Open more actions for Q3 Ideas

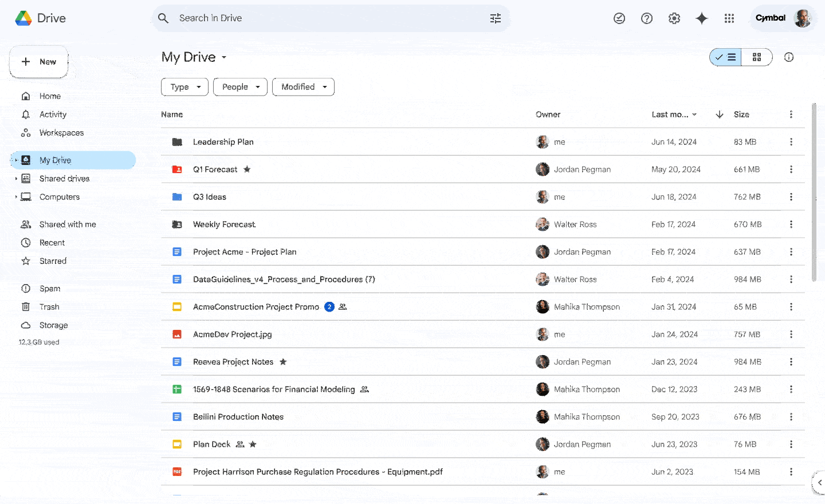pos(791,197)
